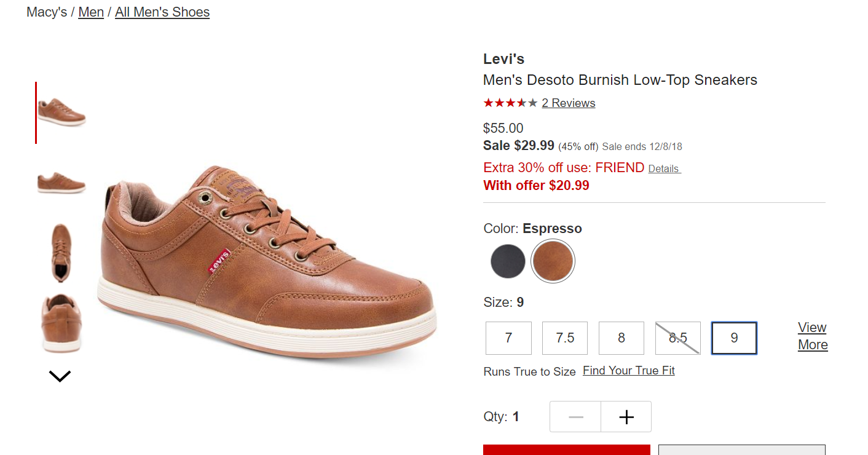Select the first angled shoe thumbnail
Viewport: 868px width, 455px height.
tap(61, 113)
